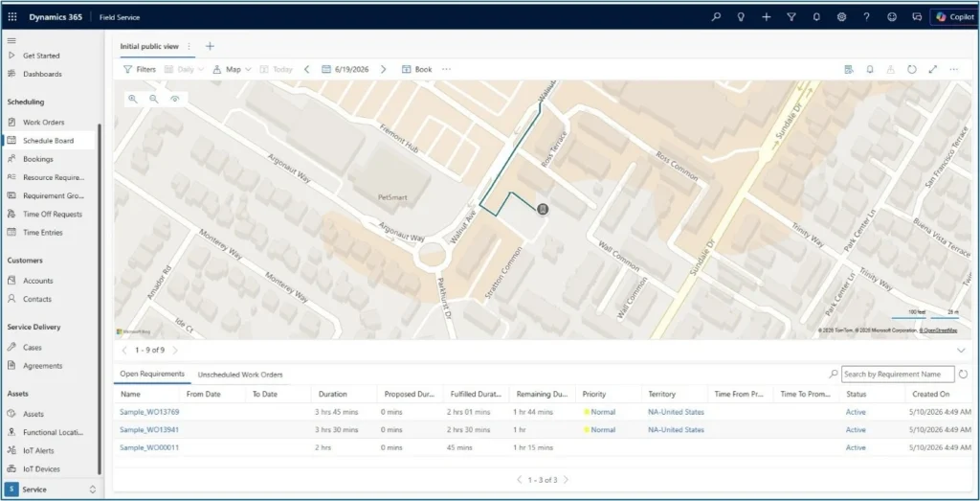Go to previous day arrow

[x=306, y=69]
